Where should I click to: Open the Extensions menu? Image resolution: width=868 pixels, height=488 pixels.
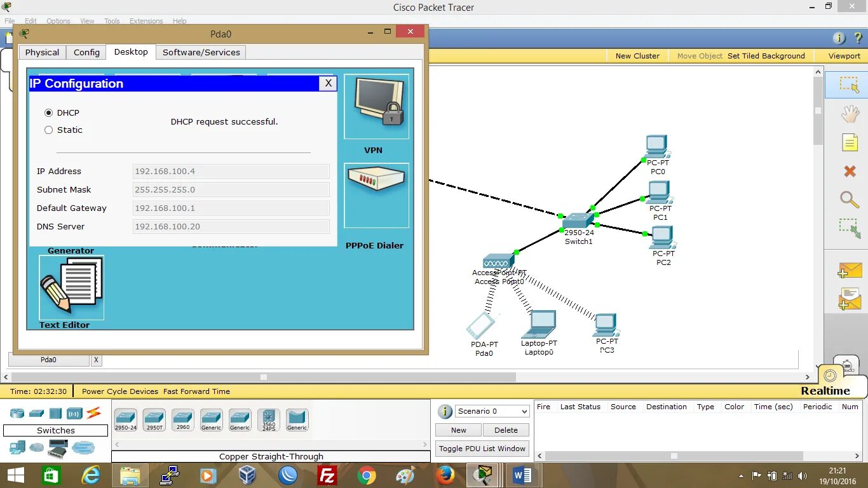point(146,21)
